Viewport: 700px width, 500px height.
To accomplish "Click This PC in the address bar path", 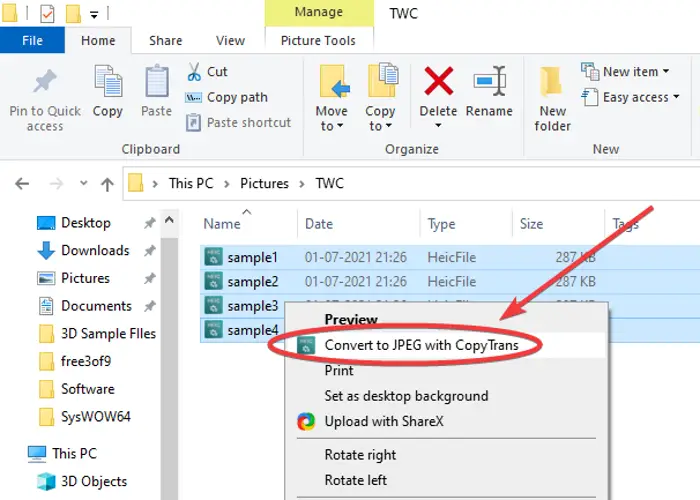I will point(191,183).
